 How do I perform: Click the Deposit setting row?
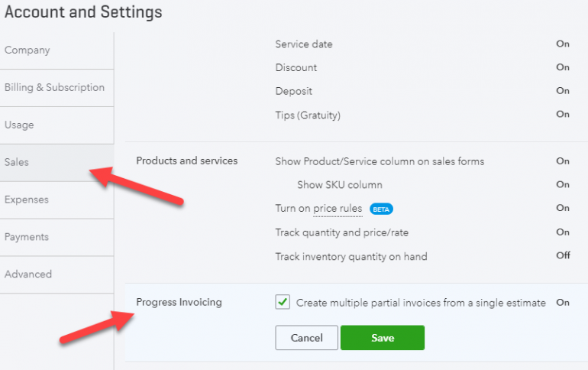coord(294,92)
